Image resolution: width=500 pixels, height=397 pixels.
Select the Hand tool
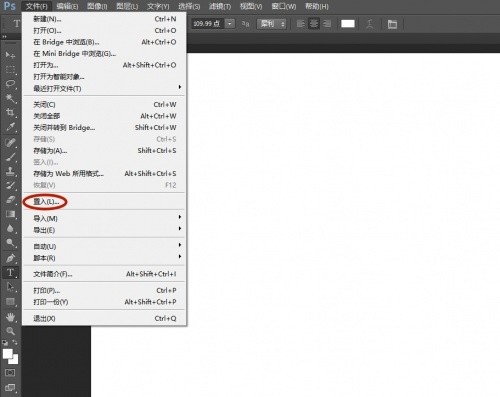(x=11, y=317)
